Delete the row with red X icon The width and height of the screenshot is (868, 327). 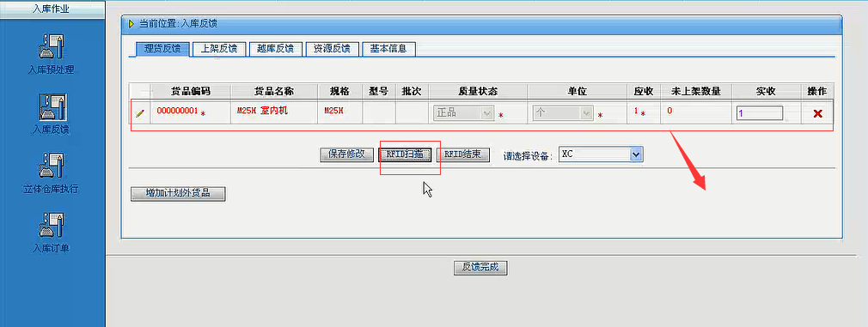[x=817, y=113]
